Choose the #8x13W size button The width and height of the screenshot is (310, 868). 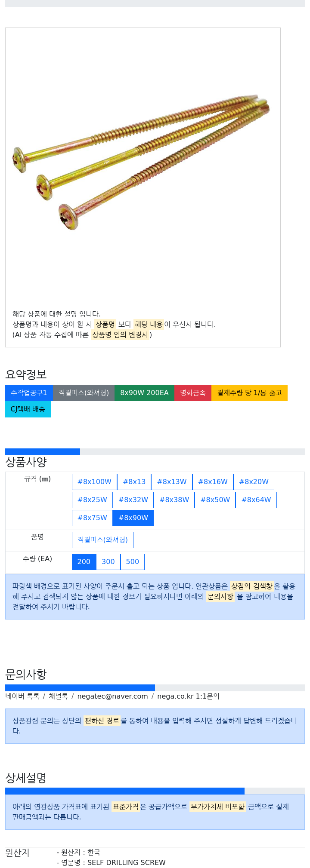pyautogui.click(x=172, y=482)
